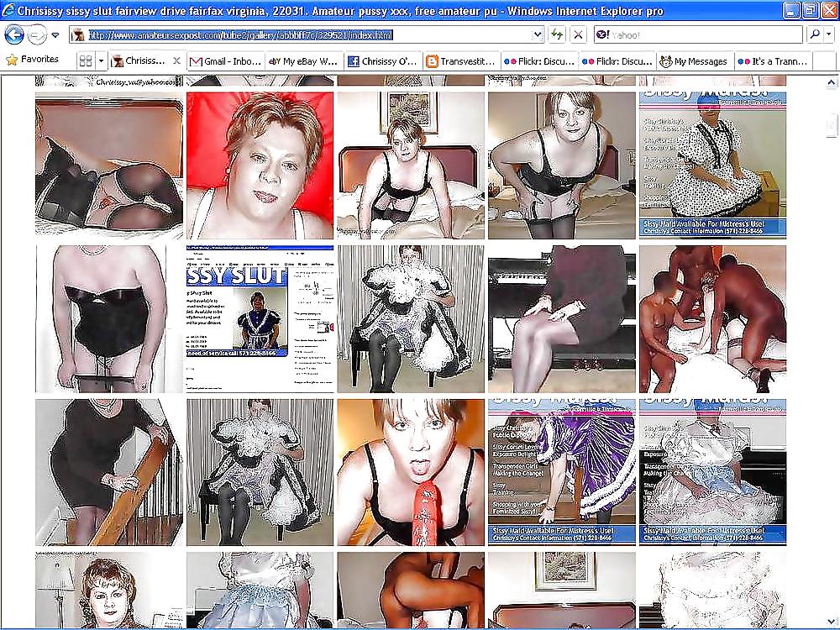The width and height of the screenshot is (840, 630).
Task: Click the Back navigation arrow button
Action: [x=14, y=35]
